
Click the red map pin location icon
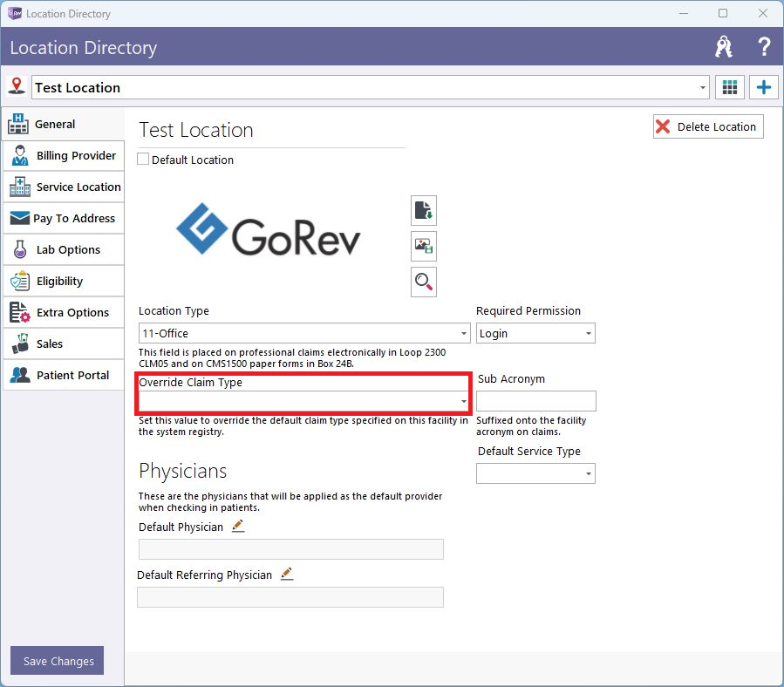click(17, 86)
